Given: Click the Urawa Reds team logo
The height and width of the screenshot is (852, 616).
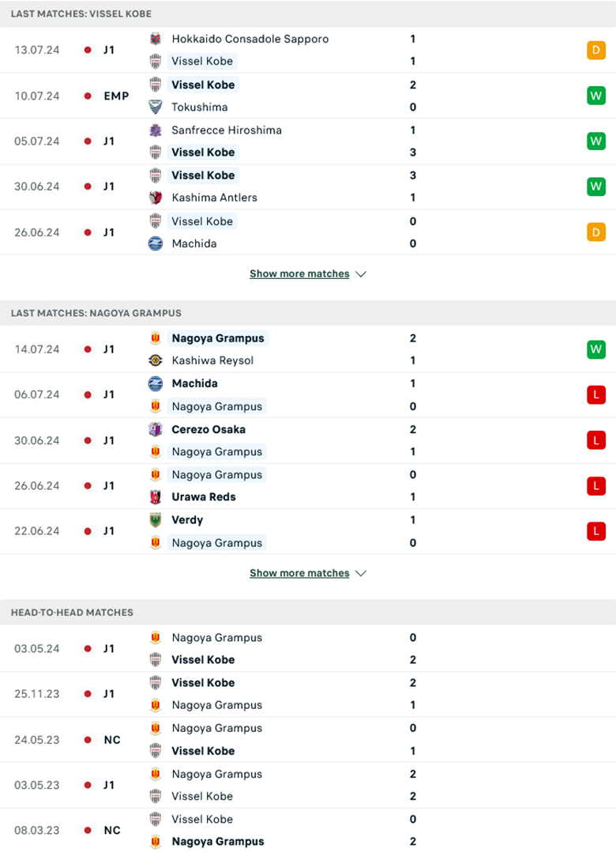Looking at the screenshot, I should tap(156, 497).
